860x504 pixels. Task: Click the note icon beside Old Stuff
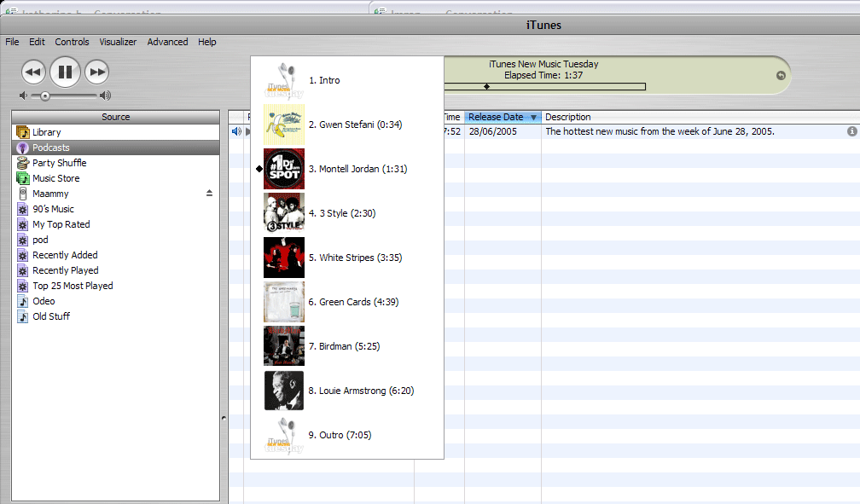pos(22,316)
